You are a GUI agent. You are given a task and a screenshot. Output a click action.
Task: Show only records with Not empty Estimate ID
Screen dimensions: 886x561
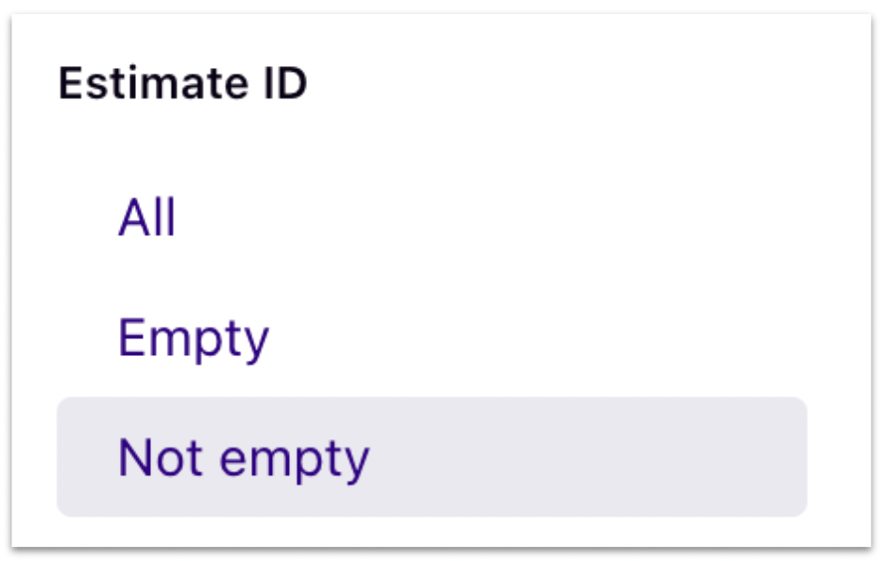[x=432, y=457]
